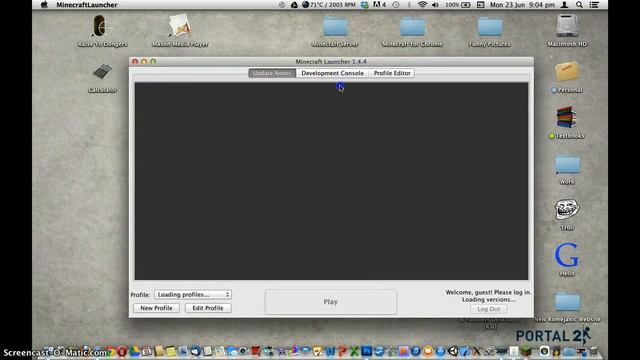The height and width of the screenshot is (360, 640).
Task: Open the Minecraft Server folder
Action: point(335,27)
